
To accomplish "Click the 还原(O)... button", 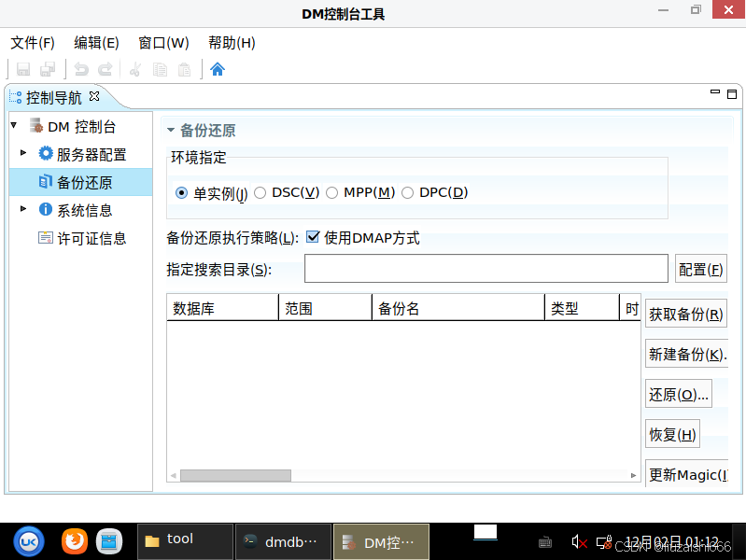I will (x=679, y=394).
